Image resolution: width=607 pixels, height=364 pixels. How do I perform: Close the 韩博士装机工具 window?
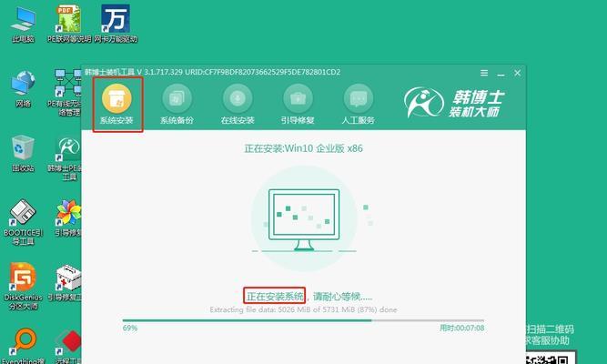tap(518, 73)
